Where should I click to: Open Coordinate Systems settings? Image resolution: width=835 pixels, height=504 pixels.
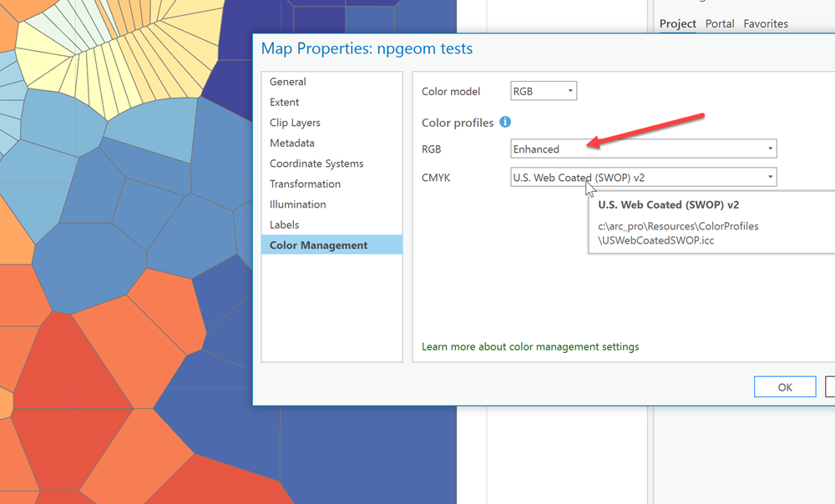(x=316, y=164)
